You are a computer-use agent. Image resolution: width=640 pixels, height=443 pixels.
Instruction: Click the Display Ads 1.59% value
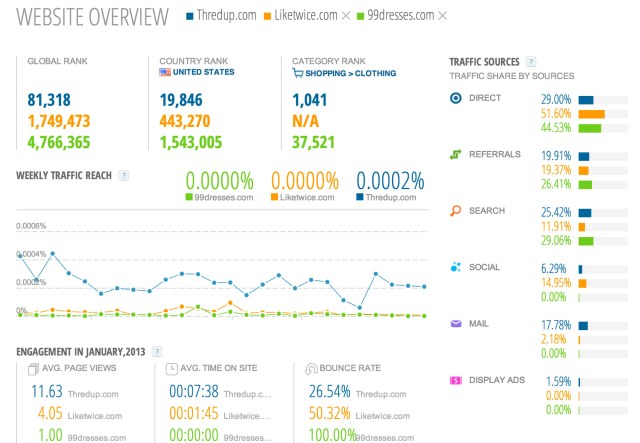pos(559,382)
